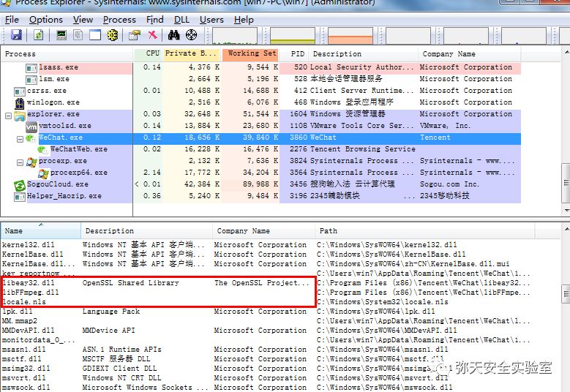Viewport: 570px width, 392px height.
Task: Open the File menu
Action: 12,20
